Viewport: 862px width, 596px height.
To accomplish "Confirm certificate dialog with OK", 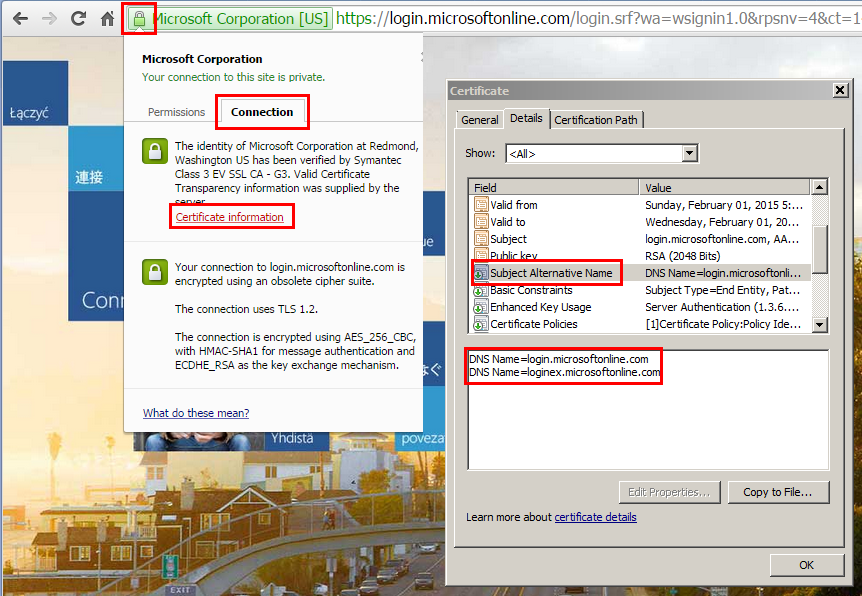I will 806,565.
